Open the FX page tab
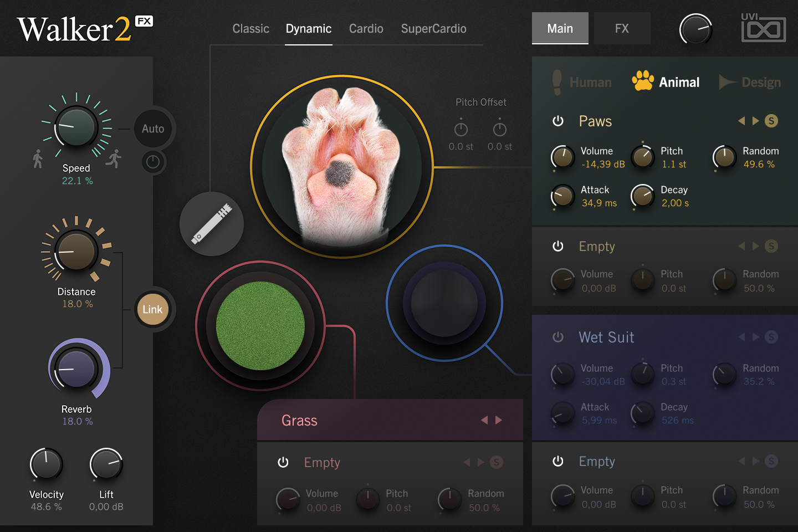This screenshot has height=532, width=798. (622, 28)
